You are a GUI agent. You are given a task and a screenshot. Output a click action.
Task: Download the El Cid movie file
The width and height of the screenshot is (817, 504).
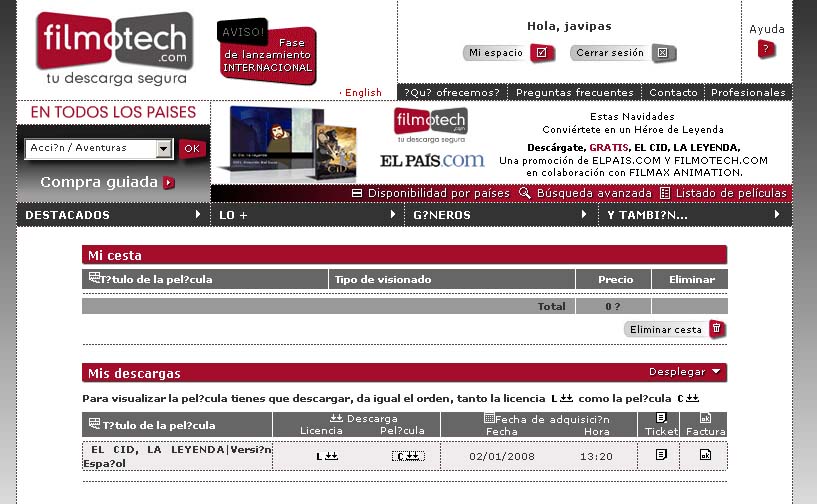[x=407, y=456]
